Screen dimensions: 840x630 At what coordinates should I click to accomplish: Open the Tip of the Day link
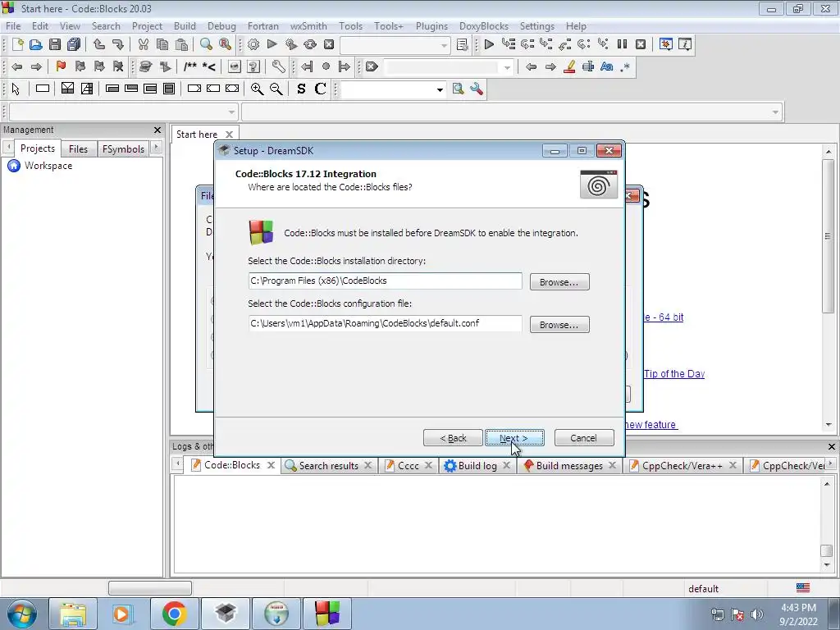click(x=674, y=374)
